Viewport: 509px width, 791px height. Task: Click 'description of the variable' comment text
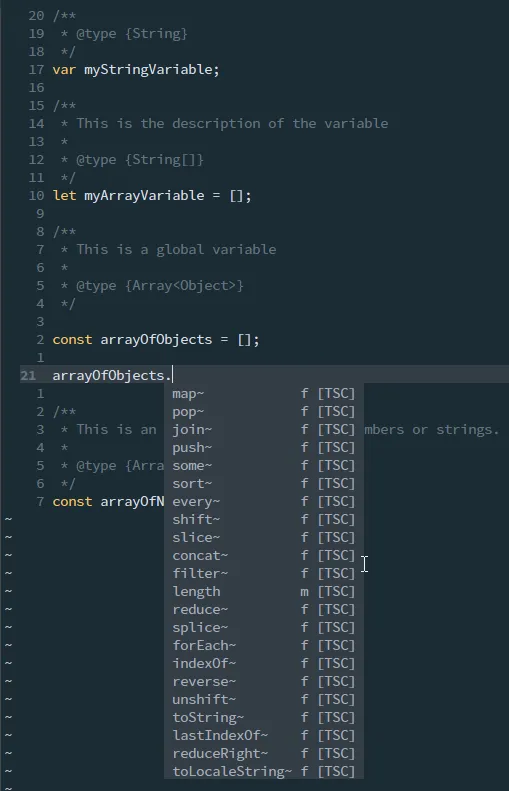(x=280, y=124)
